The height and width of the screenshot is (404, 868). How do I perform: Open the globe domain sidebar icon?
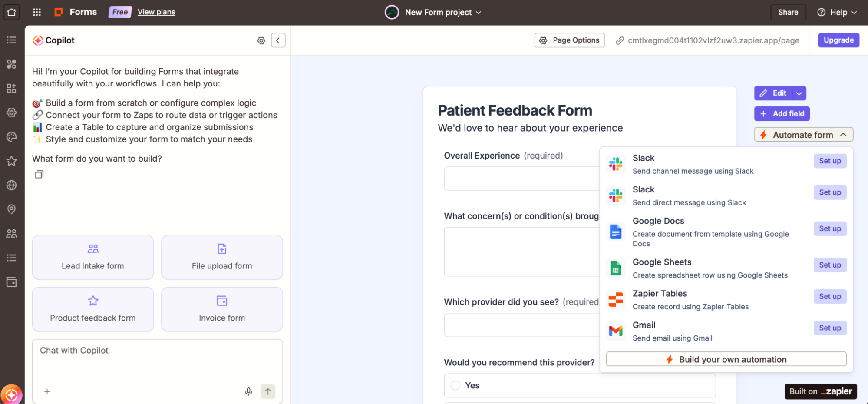12,185
